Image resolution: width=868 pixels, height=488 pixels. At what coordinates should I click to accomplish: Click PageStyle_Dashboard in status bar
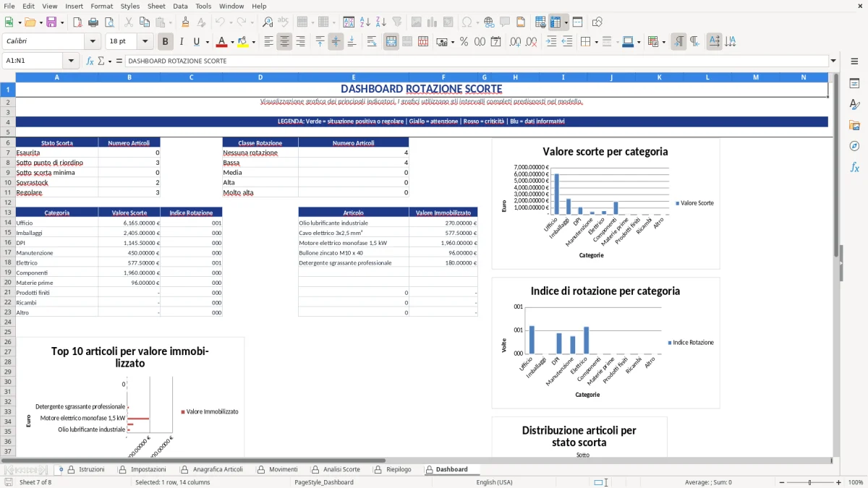[x=323, y=482]
